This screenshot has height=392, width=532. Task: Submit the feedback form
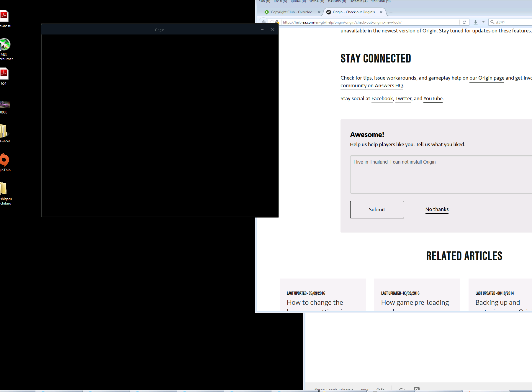point(377,210)
